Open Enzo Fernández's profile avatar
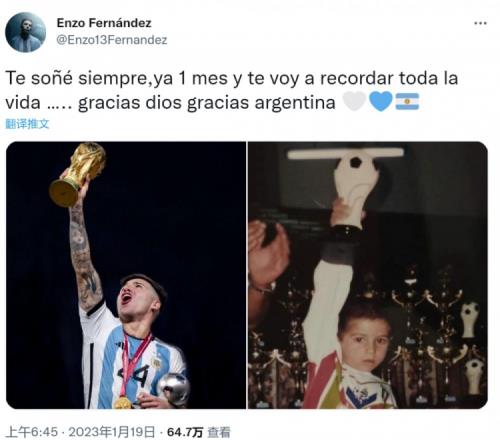The image size is (500, 440). point(26,32)
